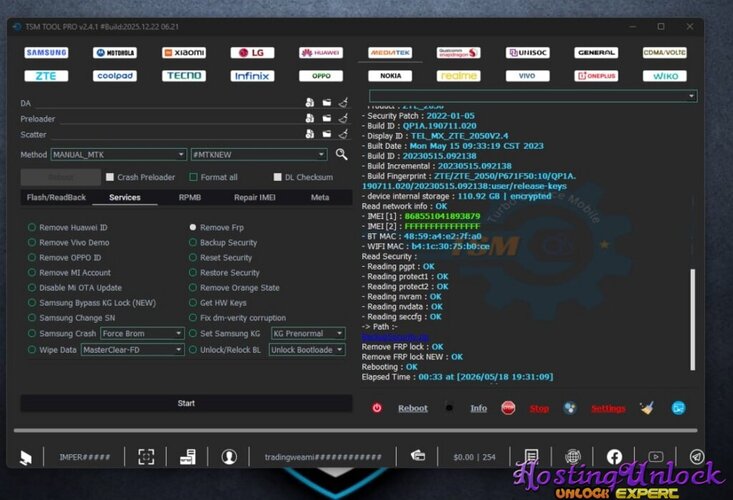Image resolution: width=733 pixels, height=500 pixels.
Task: Select the OnePlus brand logo
Action: pos(596,76)
